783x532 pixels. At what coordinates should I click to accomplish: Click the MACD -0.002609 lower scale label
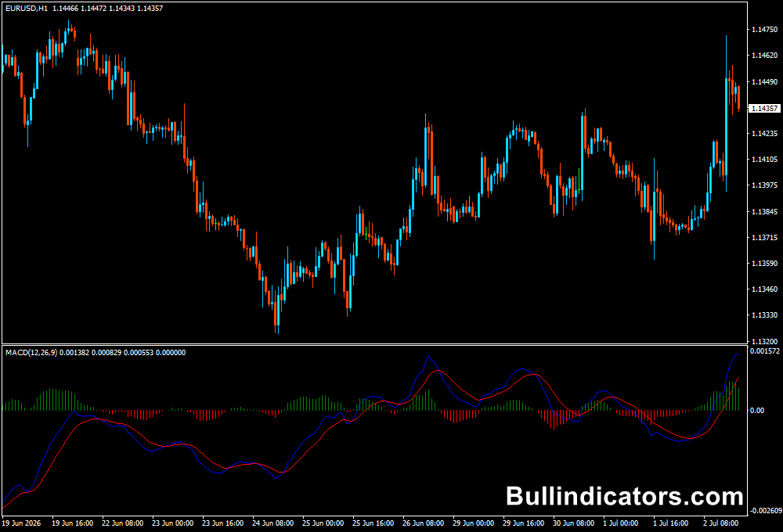[x=766, y=511]
